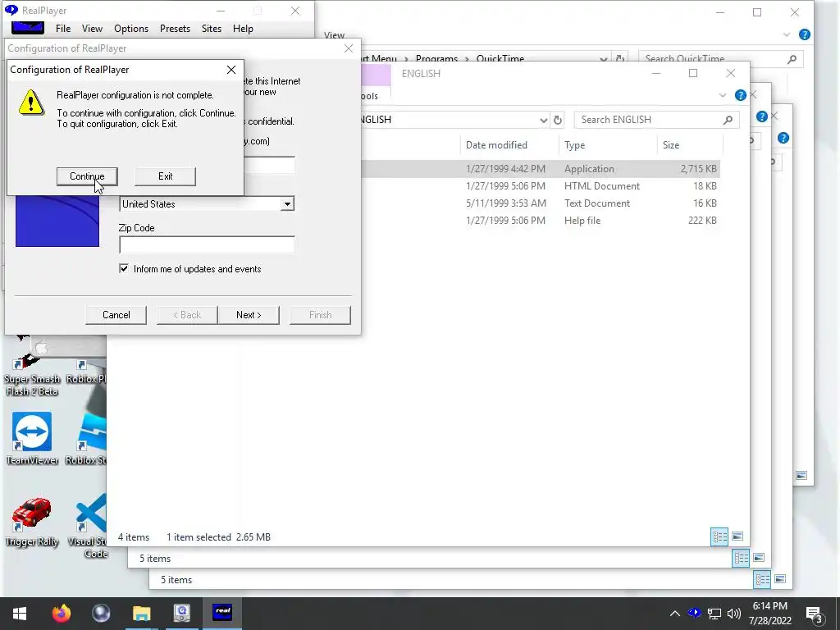Image resolution: width=840 pixels, height=630 pixels.
Task: Open View tab in QuickTime window
Action: pyautogui.click(x=334, y=34)
